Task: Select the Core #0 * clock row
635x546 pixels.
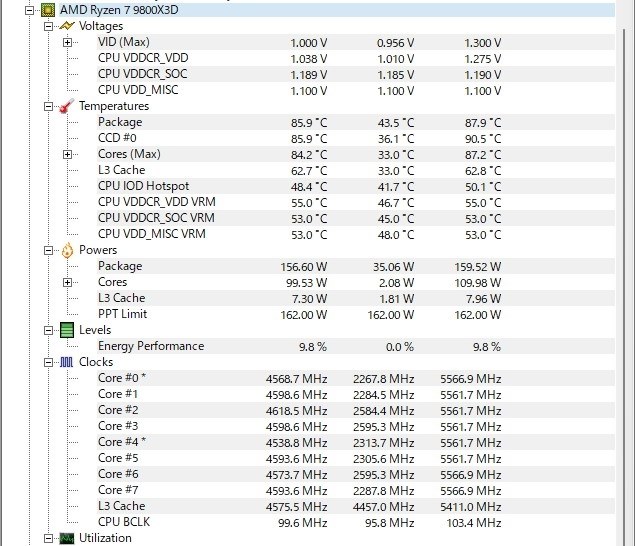Action: tap(356, 378)
